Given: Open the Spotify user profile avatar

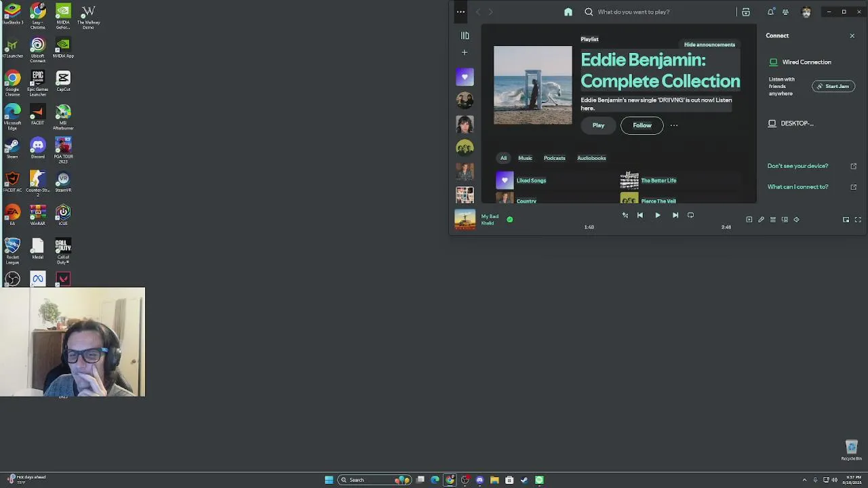Looking at the screenshot, I should [x=806, y=12].
